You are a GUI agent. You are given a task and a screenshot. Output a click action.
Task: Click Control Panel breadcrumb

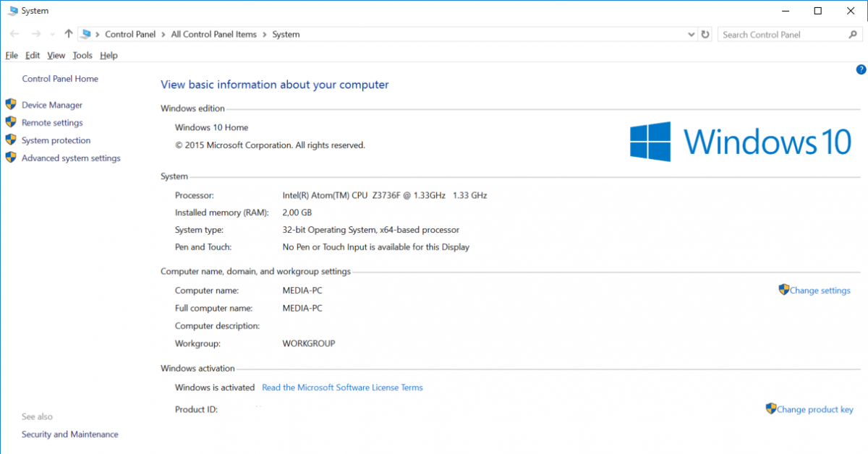(x=130, y=34)
